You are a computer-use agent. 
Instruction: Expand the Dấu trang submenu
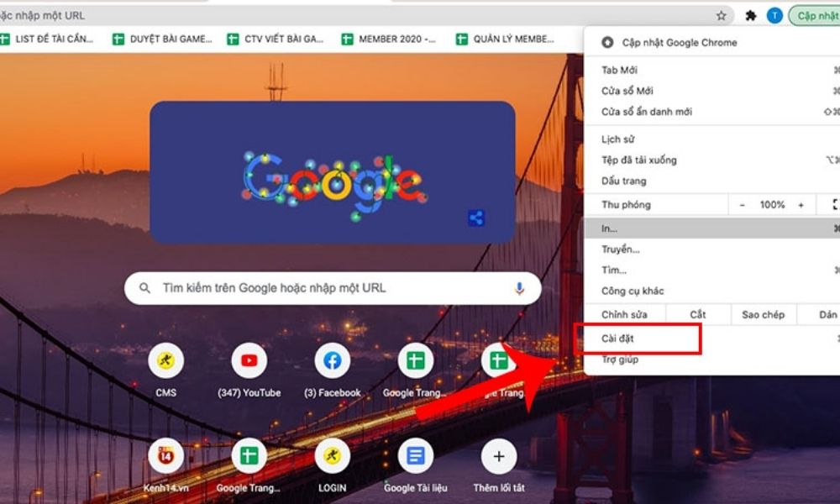point(712,181)
